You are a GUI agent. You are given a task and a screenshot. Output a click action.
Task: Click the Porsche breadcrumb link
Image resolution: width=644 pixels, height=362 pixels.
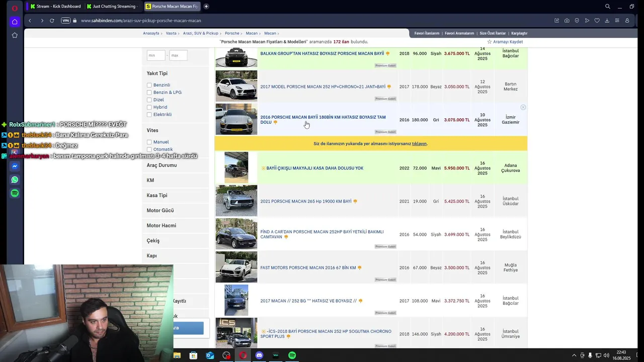click(232, 33)
